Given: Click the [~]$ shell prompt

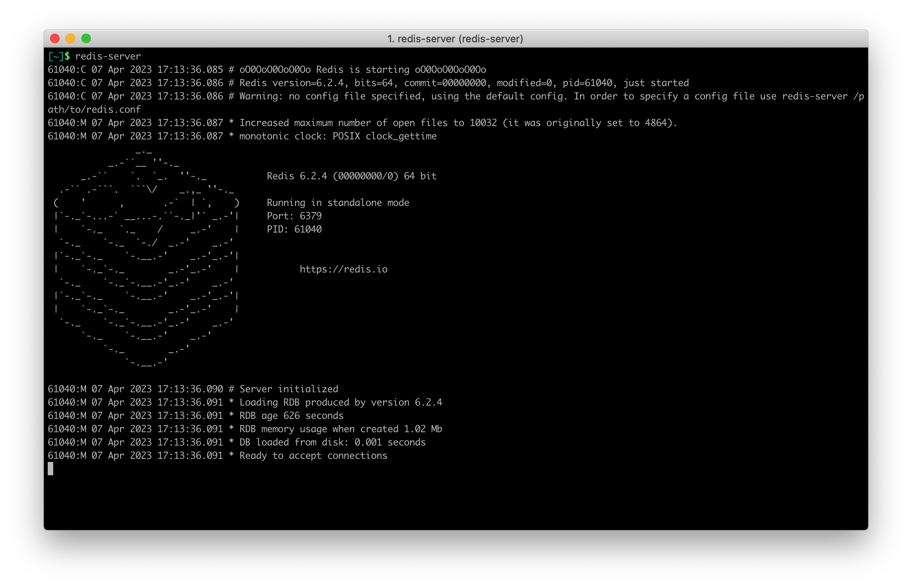Looking at the screenshot, I should tap(59, 56).
